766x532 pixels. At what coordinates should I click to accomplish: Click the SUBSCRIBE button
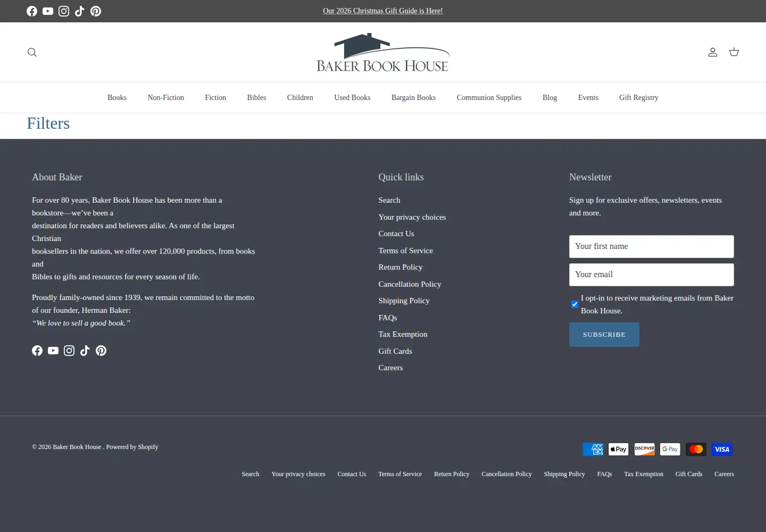pos(604,335)
